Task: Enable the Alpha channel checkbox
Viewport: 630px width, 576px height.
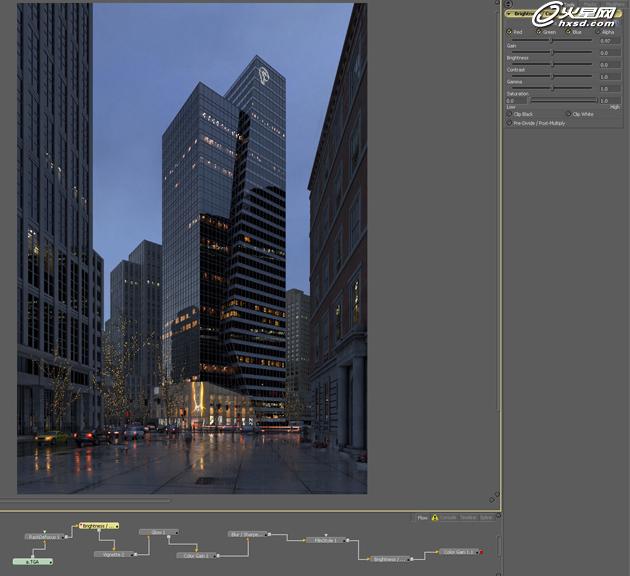Action: [599, 32]
